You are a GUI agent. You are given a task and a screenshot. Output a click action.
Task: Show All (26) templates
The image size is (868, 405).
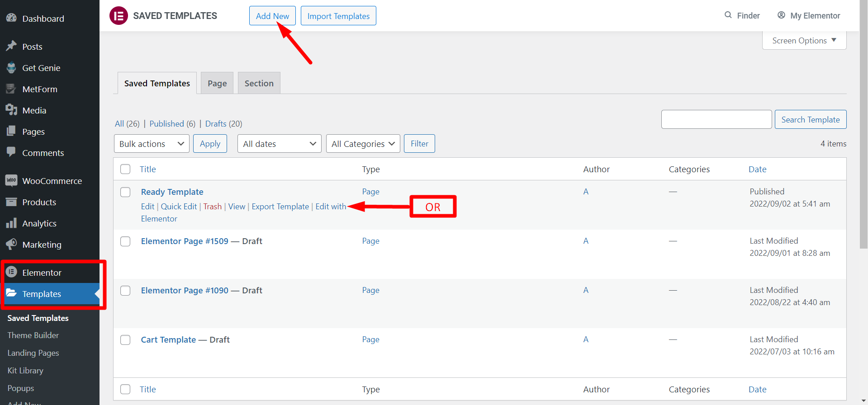(x=127, y=124)
